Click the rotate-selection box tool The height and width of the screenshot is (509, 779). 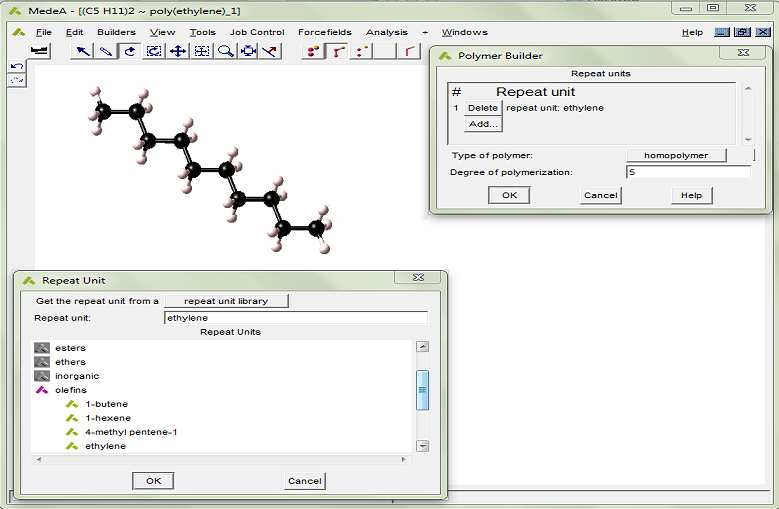coord(154,51)
